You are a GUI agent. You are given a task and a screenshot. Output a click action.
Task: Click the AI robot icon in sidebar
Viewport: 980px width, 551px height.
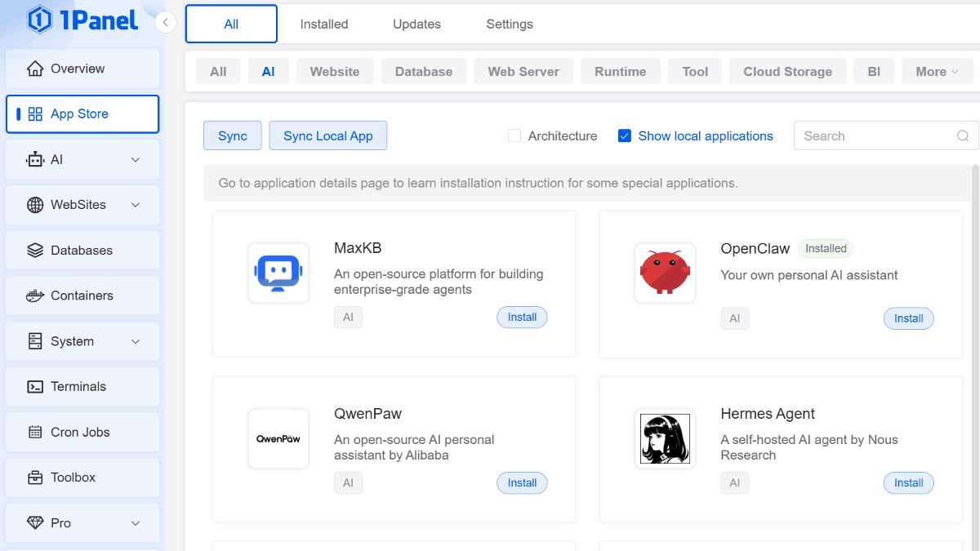(x=35, y=160)
